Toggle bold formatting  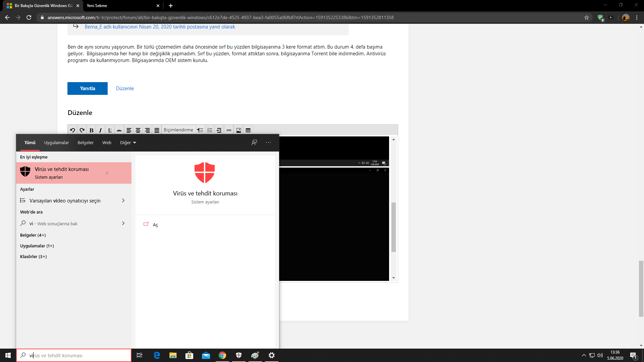click(91, 130)
